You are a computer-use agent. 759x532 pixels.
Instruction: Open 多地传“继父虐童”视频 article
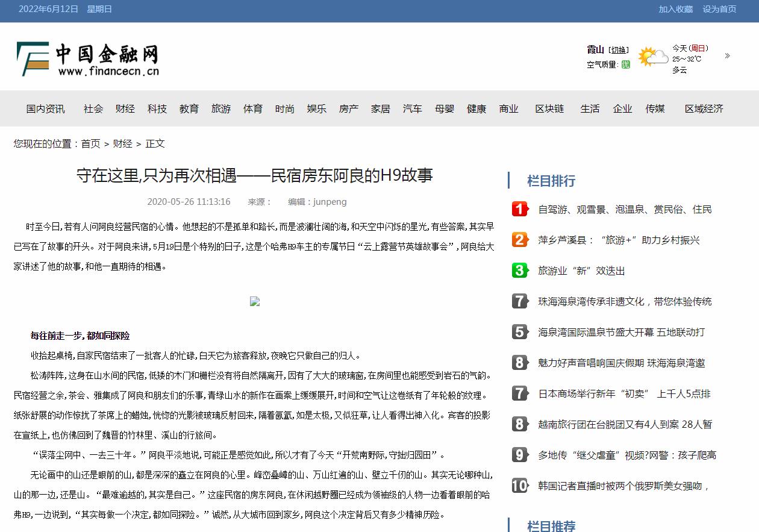628,455
